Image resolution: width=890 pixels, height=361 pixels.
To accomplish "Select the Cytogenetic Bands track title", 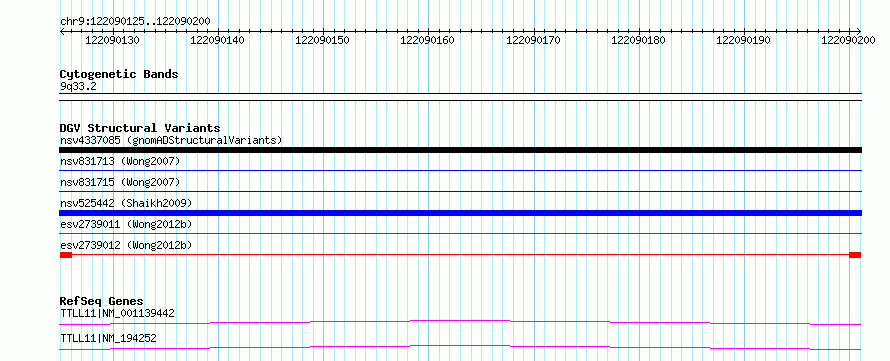I will point(119,74).
